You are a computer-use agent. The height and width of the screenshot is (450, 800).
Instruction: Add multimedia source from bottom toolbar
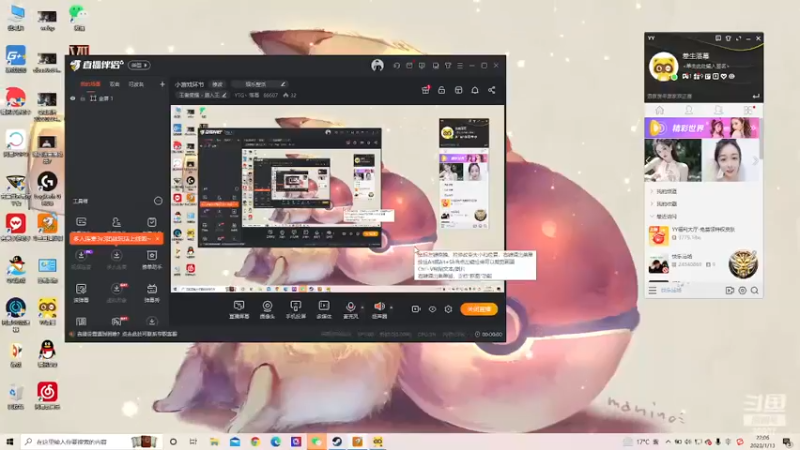click(324, 309)
